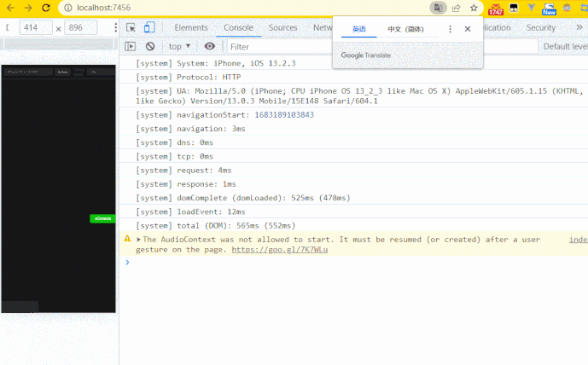Share this page using share icon
This screenshot has width=588, height=365.
(456, 8)
